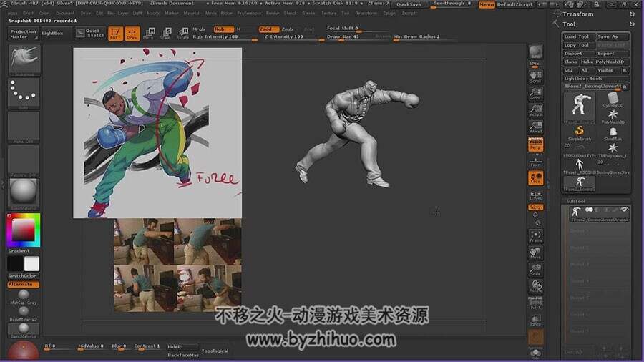Open the Dots stroke type picker
This screenshot has height=362, width=644.
[x=24, y=94]
